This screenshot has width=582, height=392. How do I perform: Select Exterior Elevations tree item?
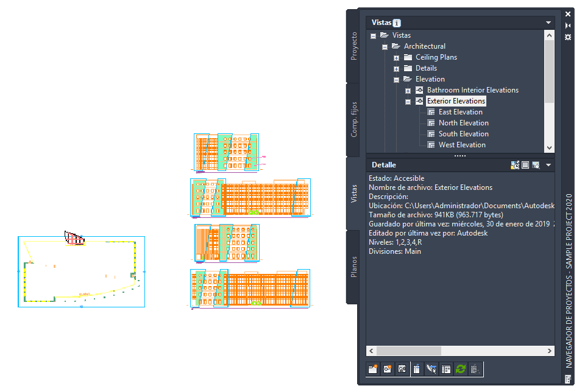(x=456, y=101)
